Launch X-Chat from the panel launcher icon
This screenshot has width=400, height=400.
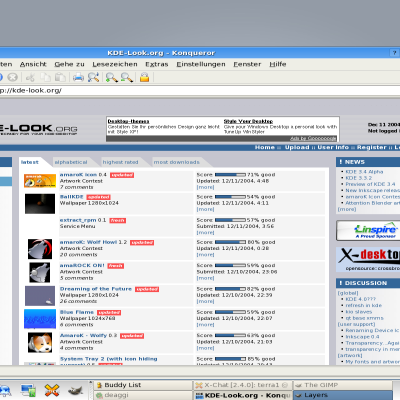(x=52, y=390)
